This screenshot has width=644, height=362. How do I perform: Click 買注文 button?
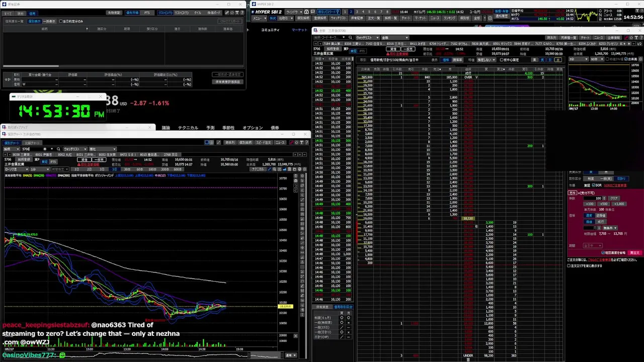click(x=635, y=252)
